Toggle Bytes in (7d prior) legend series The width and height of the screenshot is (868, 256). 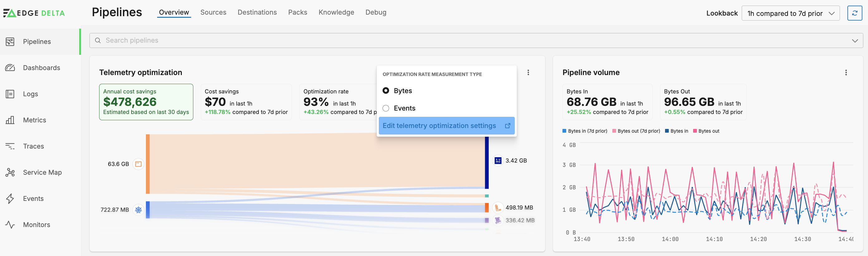(585, 131)
